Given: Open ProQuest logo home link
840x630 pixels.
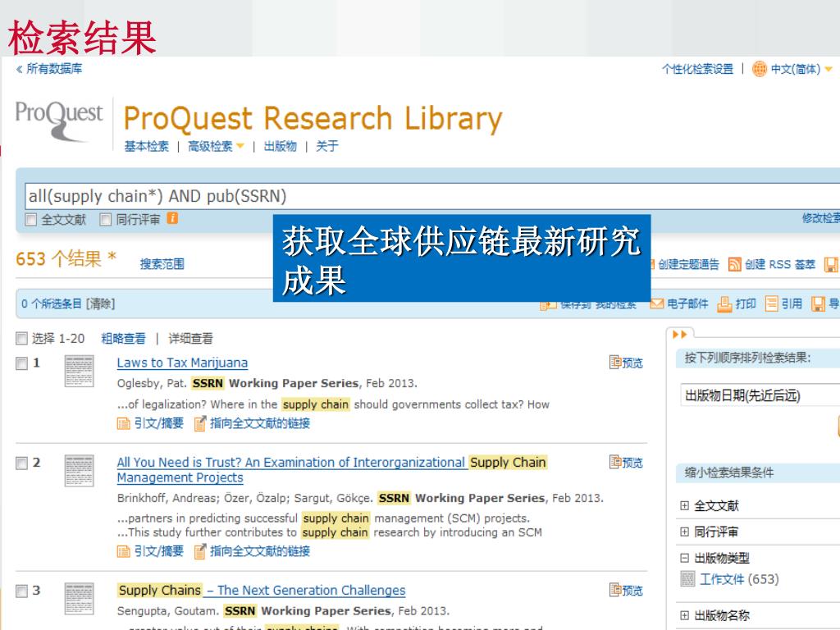Looking at the screenshot, I should click(59, 121).
